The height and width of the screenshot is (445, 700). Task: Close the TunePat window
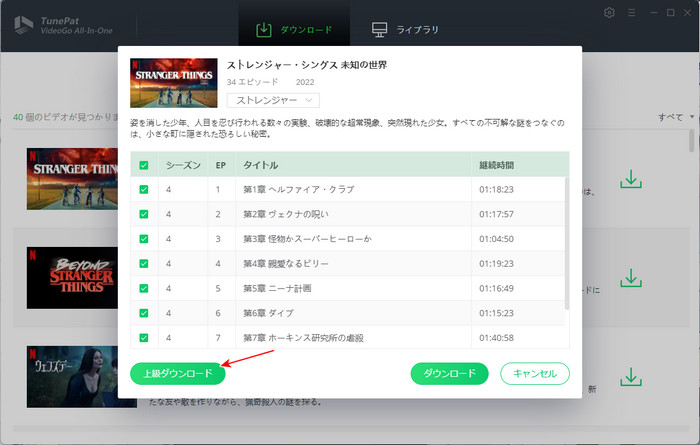[688, 12]
